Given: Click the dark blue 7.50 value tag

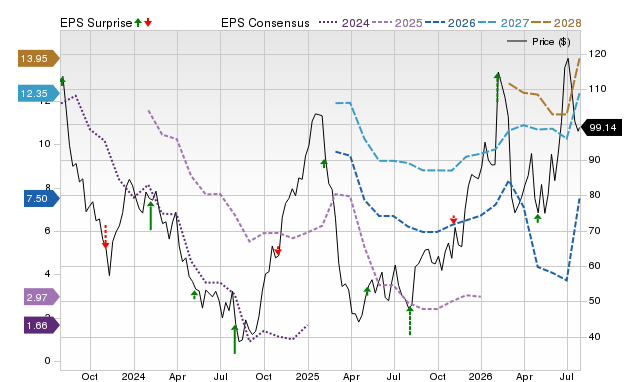Looking at the screenshot, I should [x=42, y=199].
